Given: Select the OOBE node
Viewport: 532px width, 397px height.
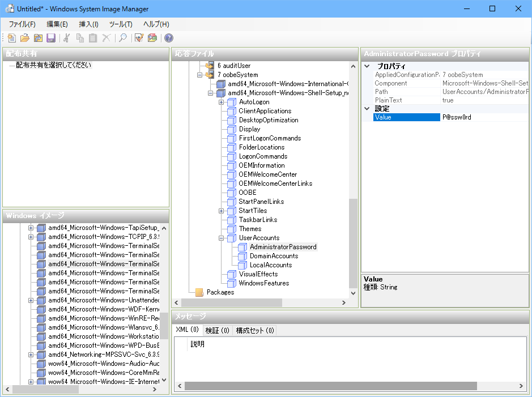Looking at the screenshot, I should coord(248,193).
